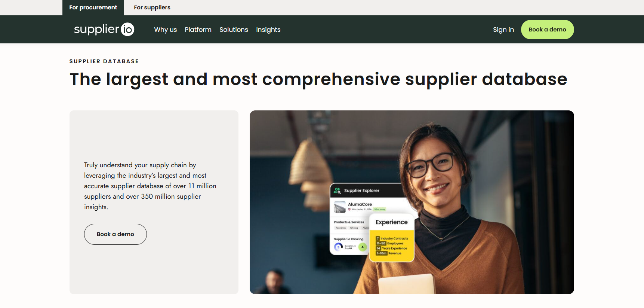This screenshot has width=644, height=308.
Task: Click the outlined Book a demo button
Action: tap(115, 234)
